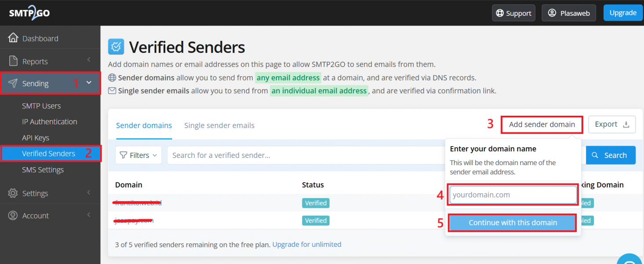The image size is (644, 264).
Task: Click the yourdomain.com input field
Action: [x=513, y=195]
